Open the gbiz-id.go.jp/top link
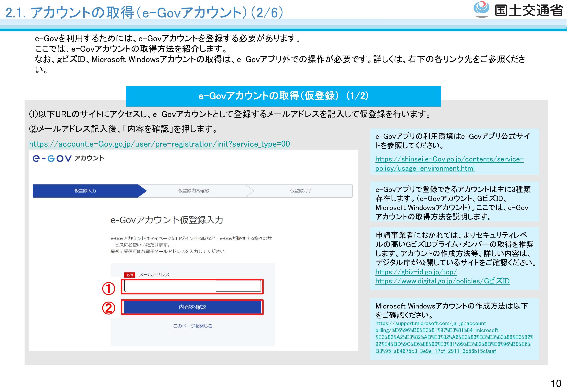Screen dimensions: 567x392 tap(416, 272)
